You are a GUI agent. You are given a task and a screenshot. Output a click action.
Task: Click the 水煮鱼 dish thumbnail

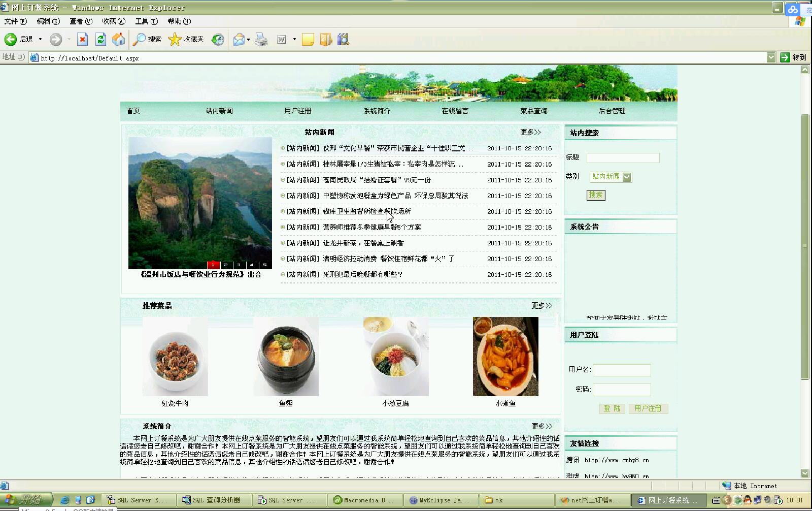[x=505, y=357]
